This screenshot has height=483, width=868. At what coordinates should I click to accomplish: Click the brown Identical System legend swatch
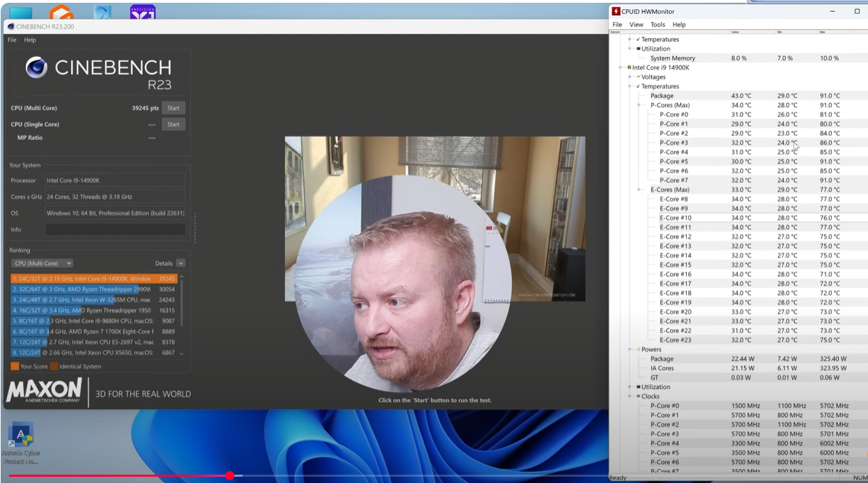pos(54,366)
